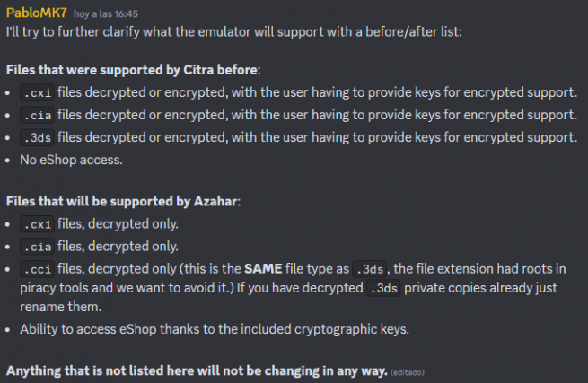Click the .3ds tag after 'file type as'
This screenshot has height=383, width=588.
click(369, 269)
